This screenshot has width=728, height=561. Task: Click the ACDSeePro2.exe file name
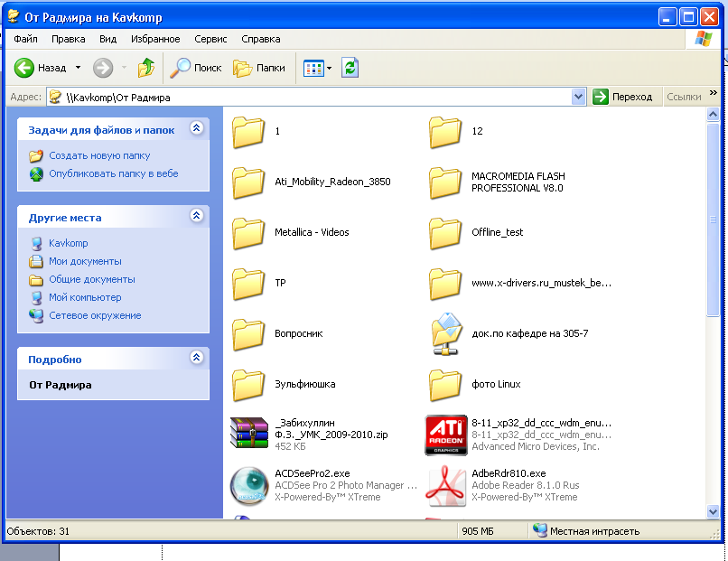click(313, 473)
